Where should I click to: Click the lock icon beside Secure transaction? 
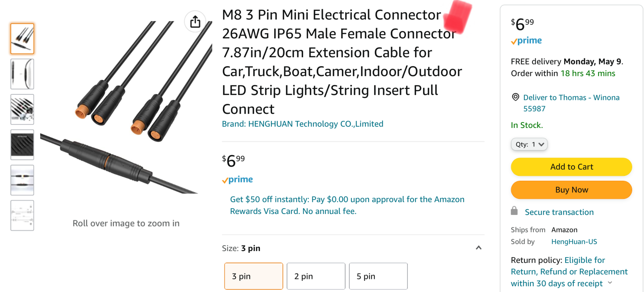(514, 211)
